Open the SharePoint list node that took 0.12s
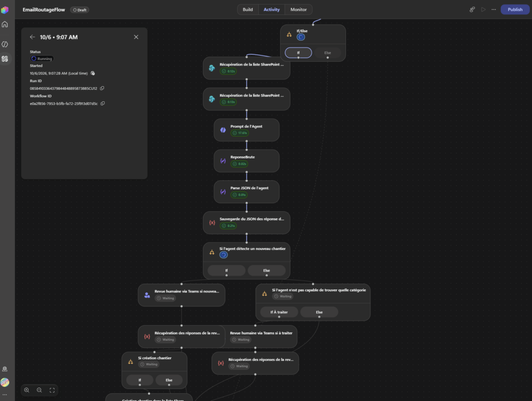This screenshot has width=532, height=401. pyautogui.click(x=247, y=68)
